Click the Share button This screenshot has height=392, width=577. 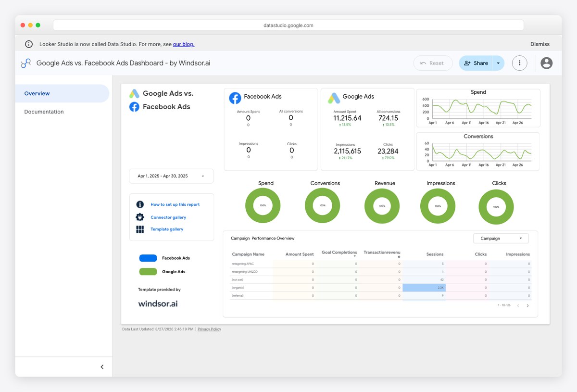(x=476, y=63)
